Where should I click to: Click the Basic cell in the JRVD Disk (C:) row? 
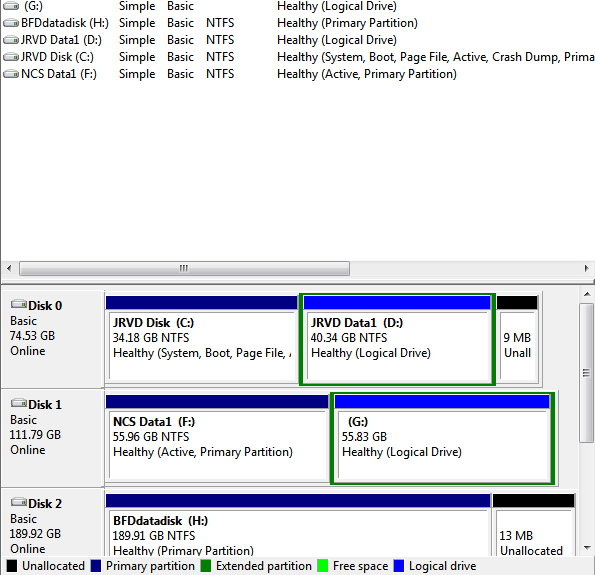181,57
